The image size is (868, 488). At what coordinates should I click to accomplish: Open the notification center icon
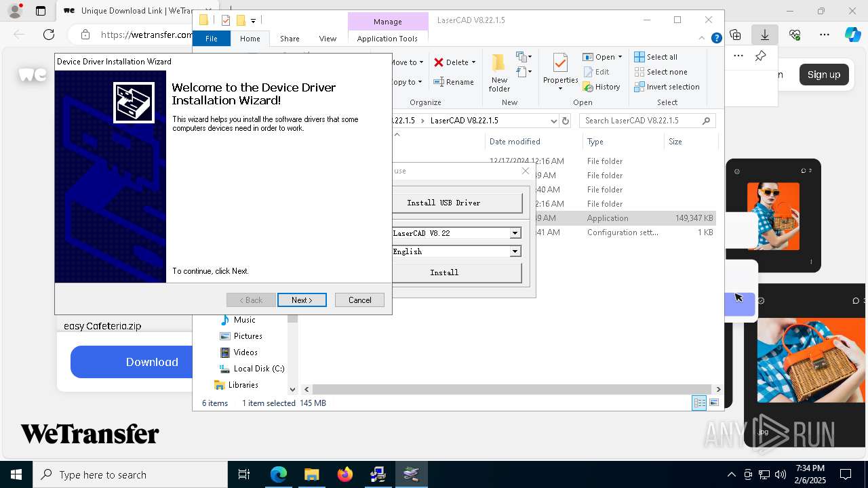[x=846, y=474]
